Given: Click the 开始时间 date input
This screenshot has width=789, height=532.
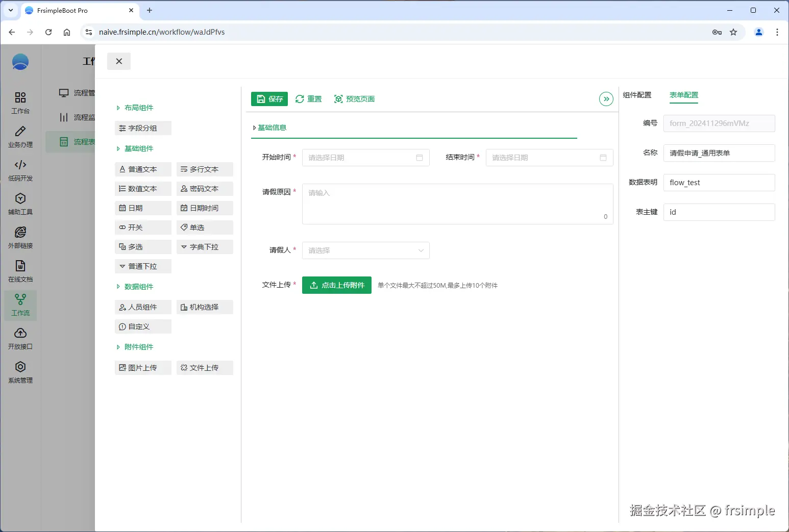Looking at the screenshot, I should point(362,157).
